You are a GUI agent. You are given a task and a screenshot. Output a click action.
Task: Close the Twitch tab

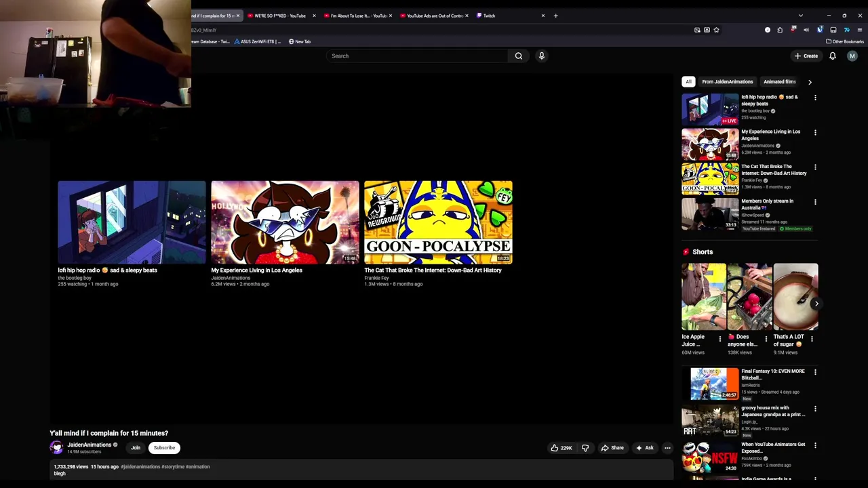[x=542, y=16]
